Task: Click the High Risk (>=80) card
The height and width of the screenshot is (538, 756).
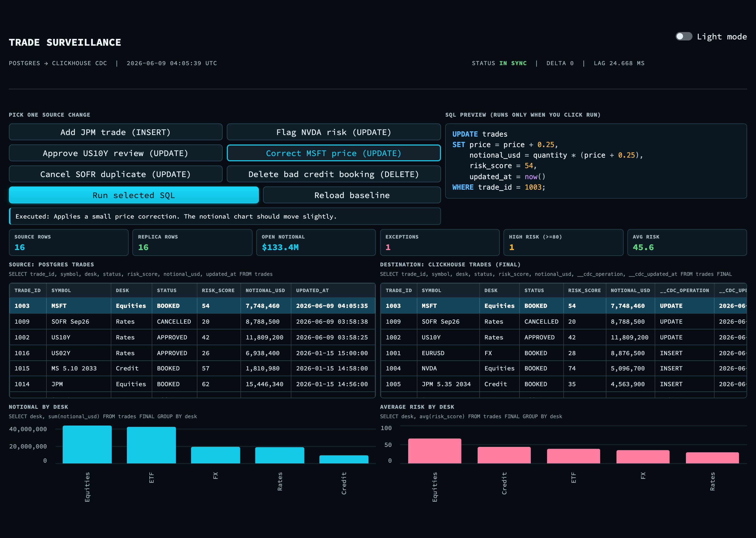Action: click(x=563, y=242)
